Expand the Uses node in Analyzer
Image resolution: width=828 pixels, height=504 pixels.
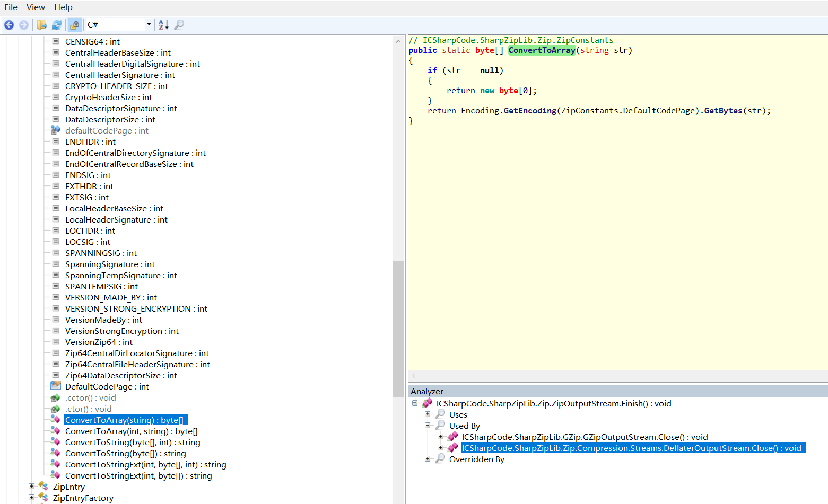[x=428, y=414]
